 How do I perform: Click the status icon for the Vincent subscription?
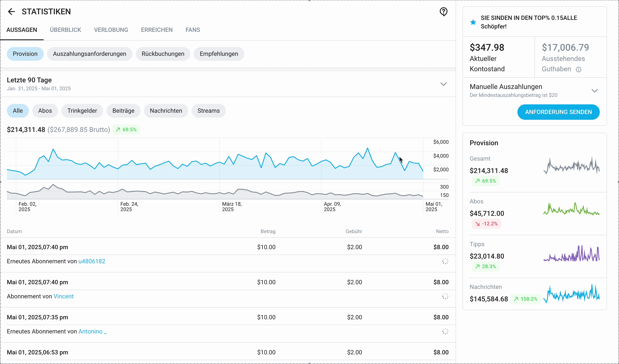pos(445,296)
